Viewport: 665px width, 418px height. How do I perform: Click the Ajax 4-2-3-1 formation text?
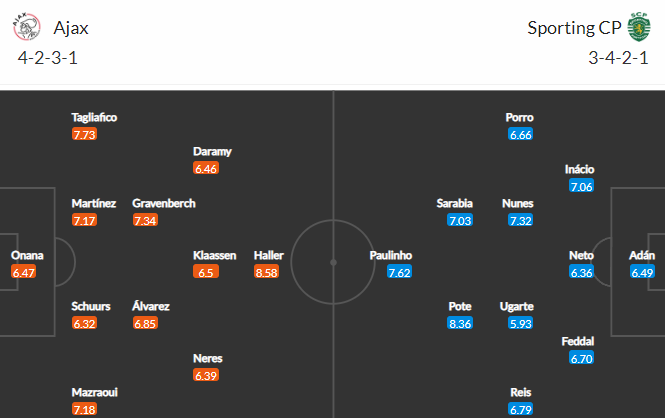point(48,58)
